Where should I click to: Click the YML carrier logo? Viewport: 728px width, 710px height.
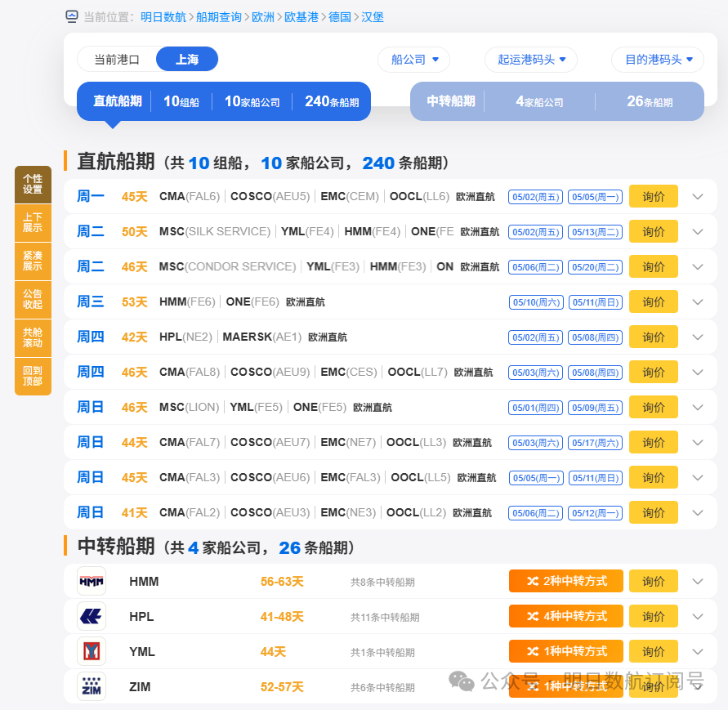(x=92, y=651)
